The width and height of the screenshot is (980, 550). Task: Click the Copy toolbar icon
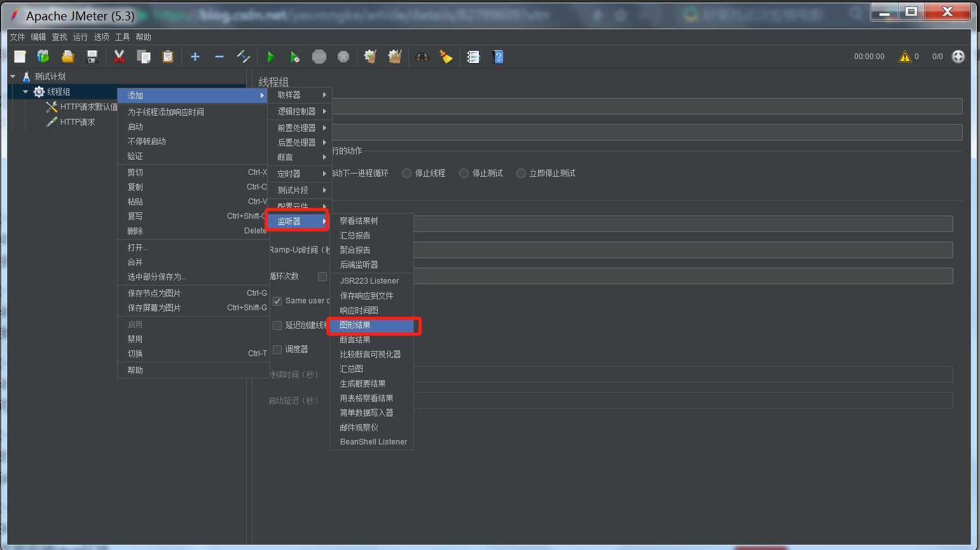(144, 57)
